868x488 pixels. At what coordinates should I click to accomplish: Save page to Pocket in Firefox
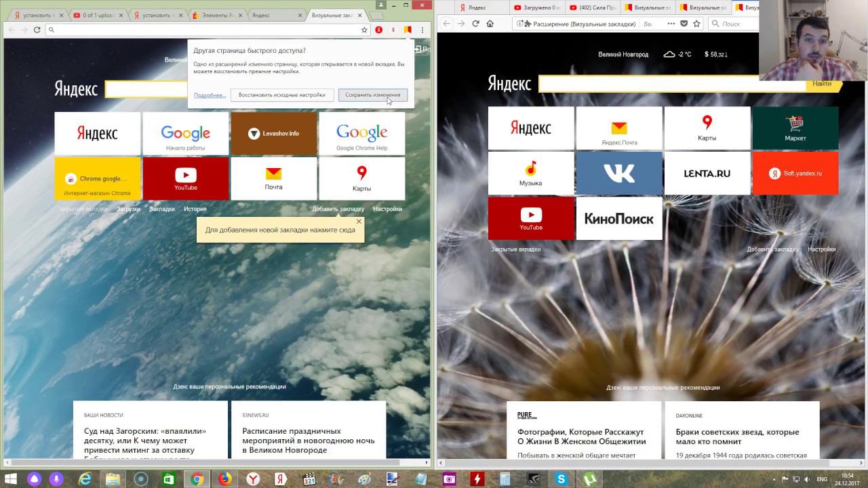[x=684, y=24]
